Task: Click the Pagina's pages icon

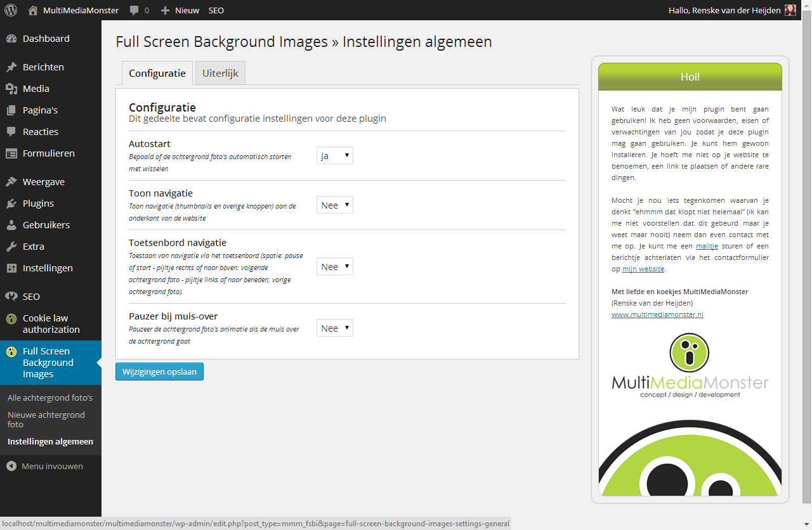Action: pyautogui.click(x=11, y=110)
